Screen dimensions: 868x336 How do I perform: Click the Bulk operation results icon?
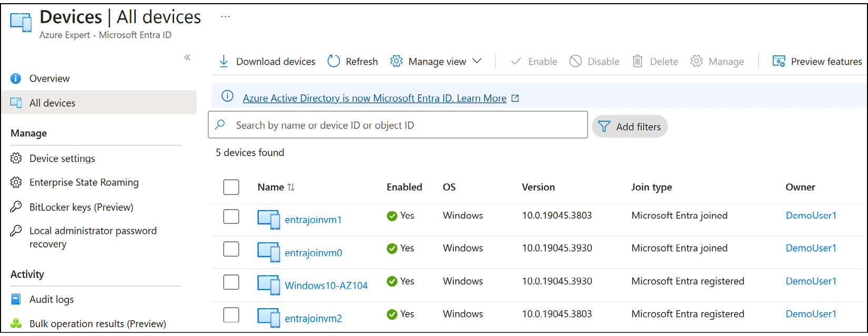click(16, 323)
